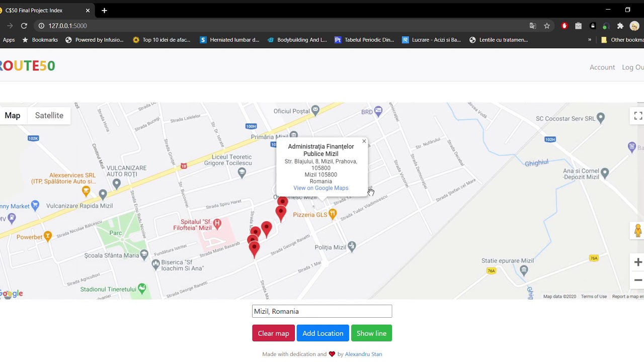The height and width of the screenshot is (362, 644).
Task: Open the Lucrare - Acizi si Ba... bookmark
Action: [x=431, y=40]
